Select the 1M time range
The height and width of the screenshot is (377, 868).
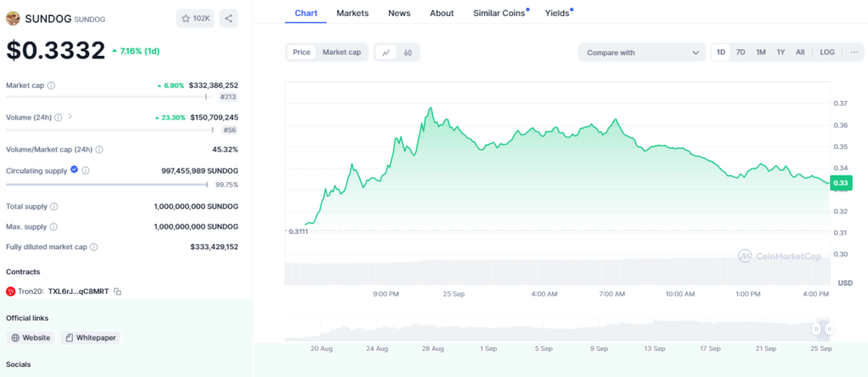pos(760,52)
